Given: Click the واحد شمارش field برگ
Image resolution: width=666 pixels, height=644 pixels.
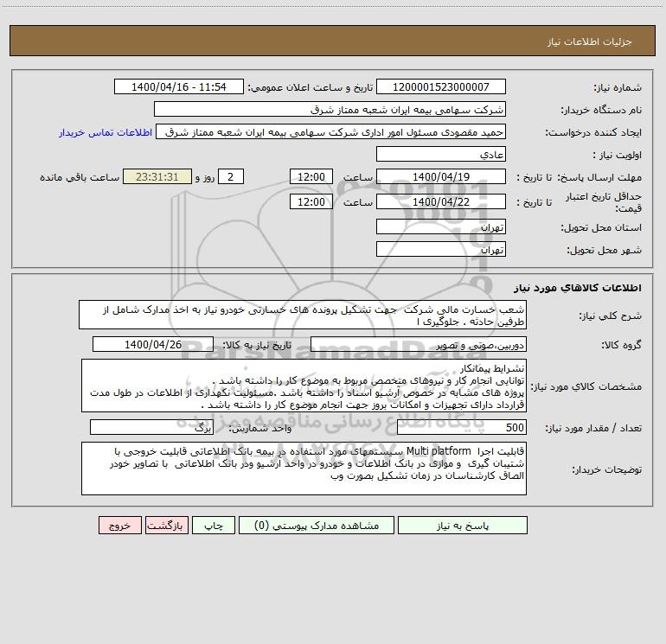Looking at the screenshot, I should (151, 428).
